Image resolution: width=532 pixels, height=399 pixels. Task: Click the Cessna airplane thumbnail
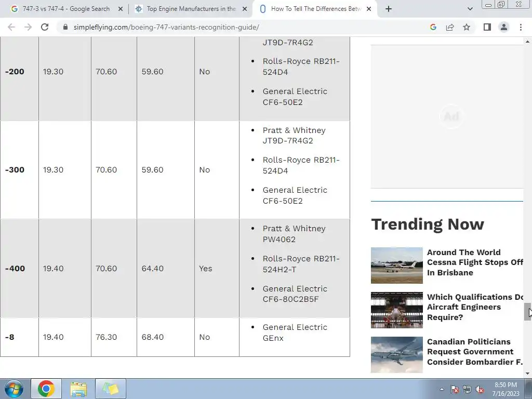point(396,265)
